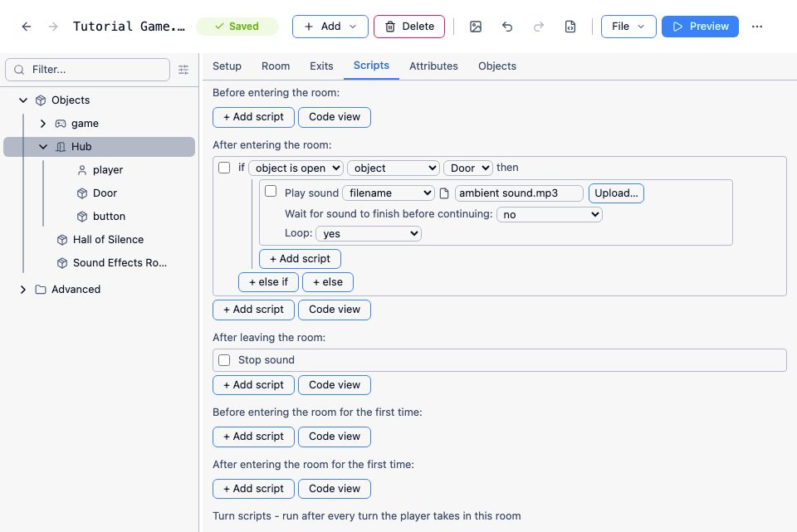Click the Filter search field
Viewport: 797px width, 532px height.
pos(87,70)
